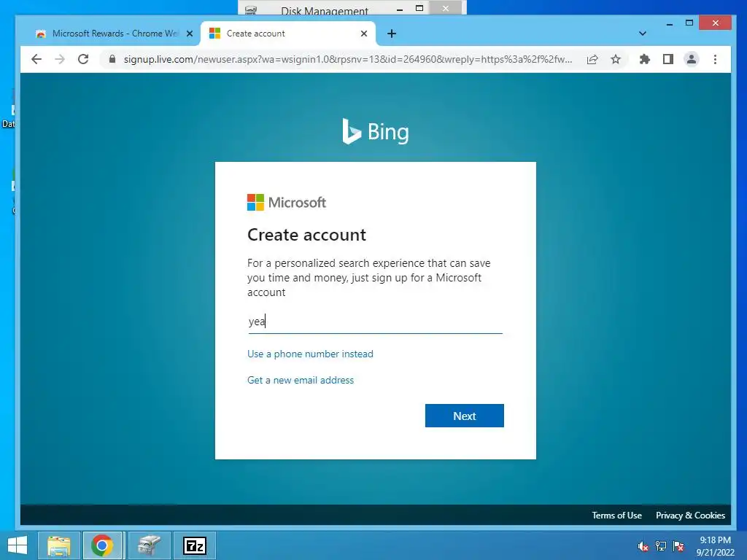Click the Next button

click(x=465, y=416)
